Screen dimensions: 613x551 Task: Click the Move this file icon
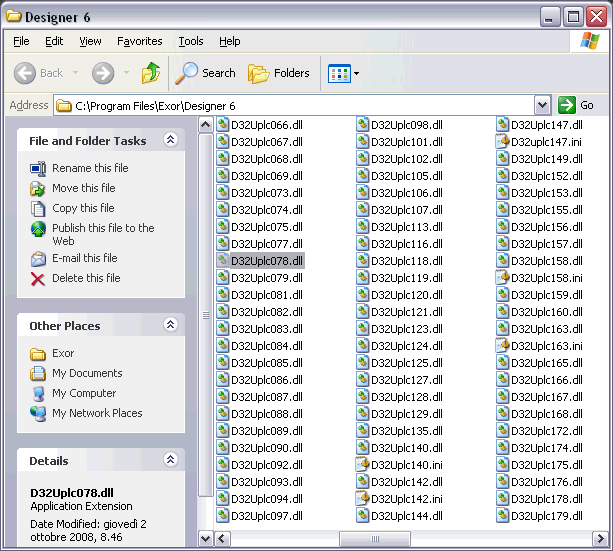38,188
